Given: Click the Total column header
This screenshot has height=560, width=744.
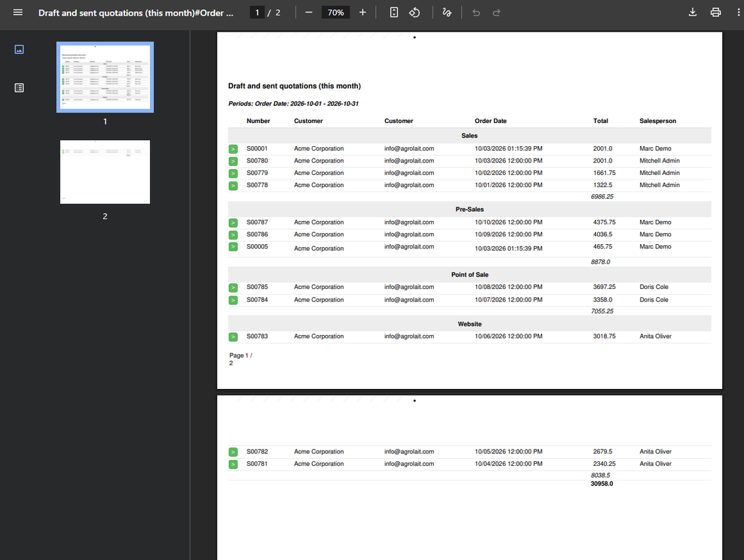Looking at the screenshot, I should pyautogui.click(x=600, y=121).
